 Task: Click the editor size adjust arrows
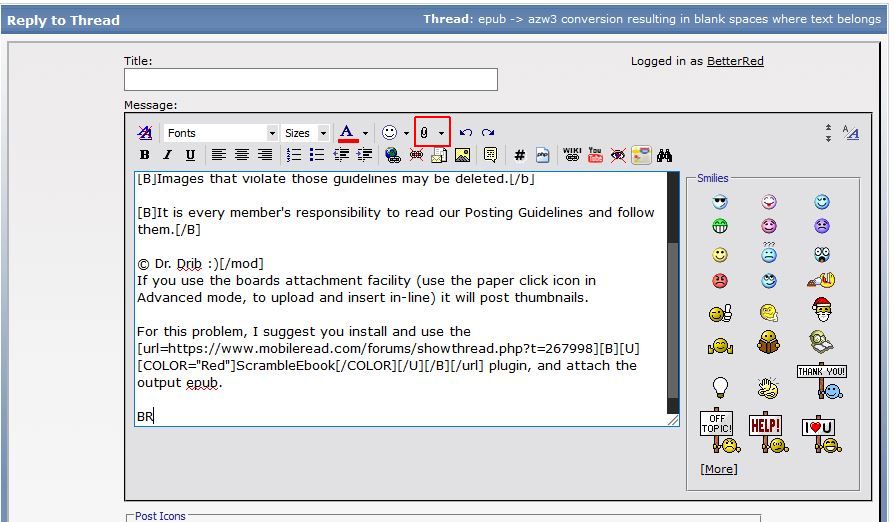coord(828,133)
